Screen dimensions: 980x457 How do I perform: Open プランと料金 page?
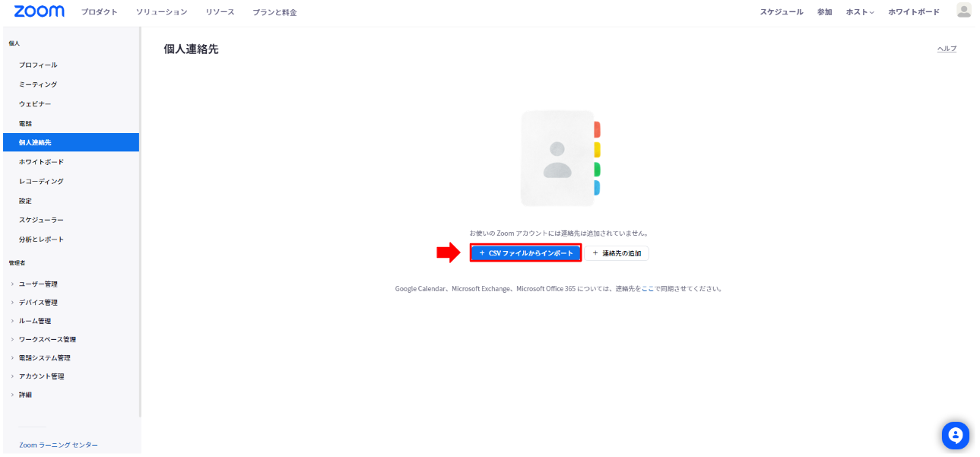275,12
